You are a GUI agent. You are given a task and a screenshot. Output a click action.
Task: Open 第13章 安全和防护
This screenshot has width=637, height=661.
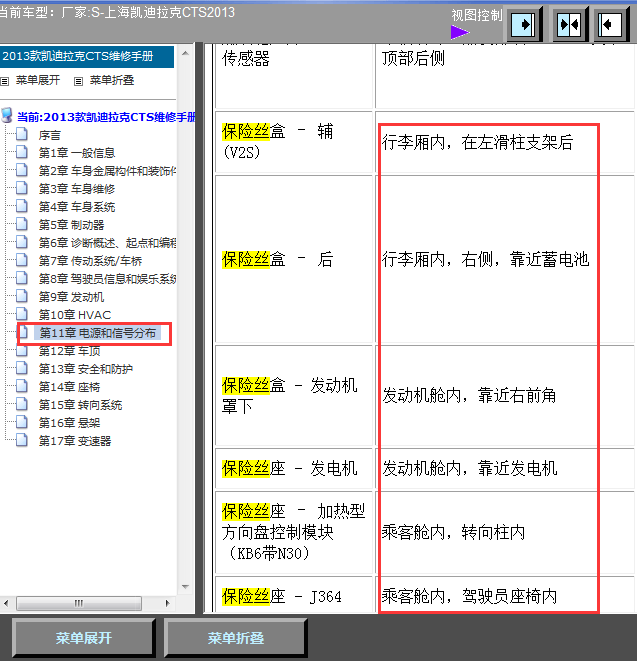86,369
